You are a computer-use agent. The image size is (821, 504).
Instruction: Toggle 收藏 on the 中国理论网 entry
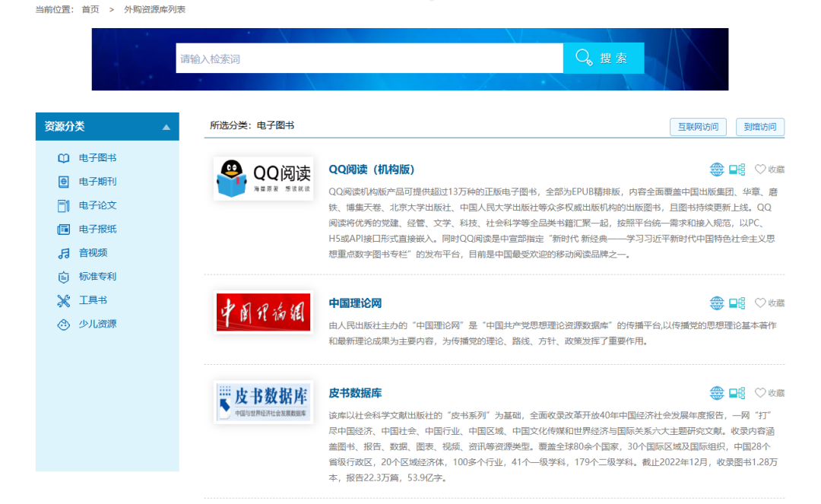[x=759, y=303]
